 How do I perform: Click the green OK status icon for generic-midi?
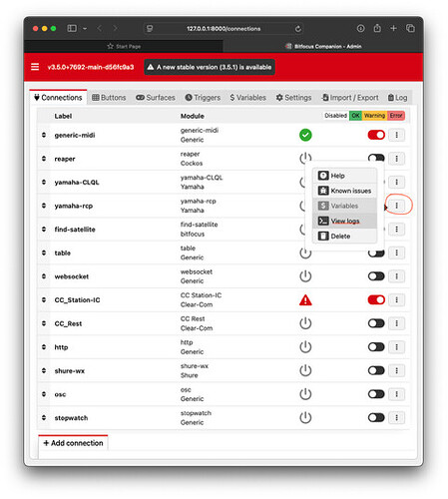click(x=305, y=135)
